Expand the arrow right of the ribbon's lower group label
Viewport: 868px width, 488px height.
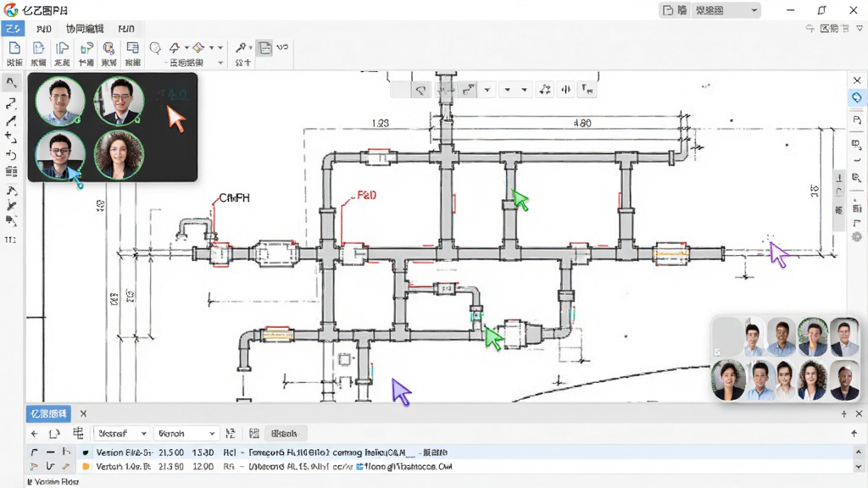[x=220, y=63]
